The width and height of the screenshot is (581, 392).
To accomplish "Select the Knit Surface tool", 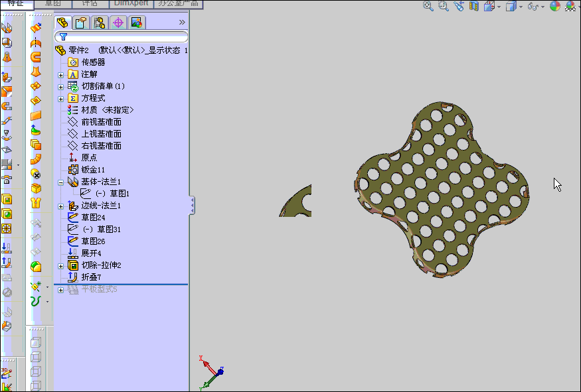I will pos(36,203).
